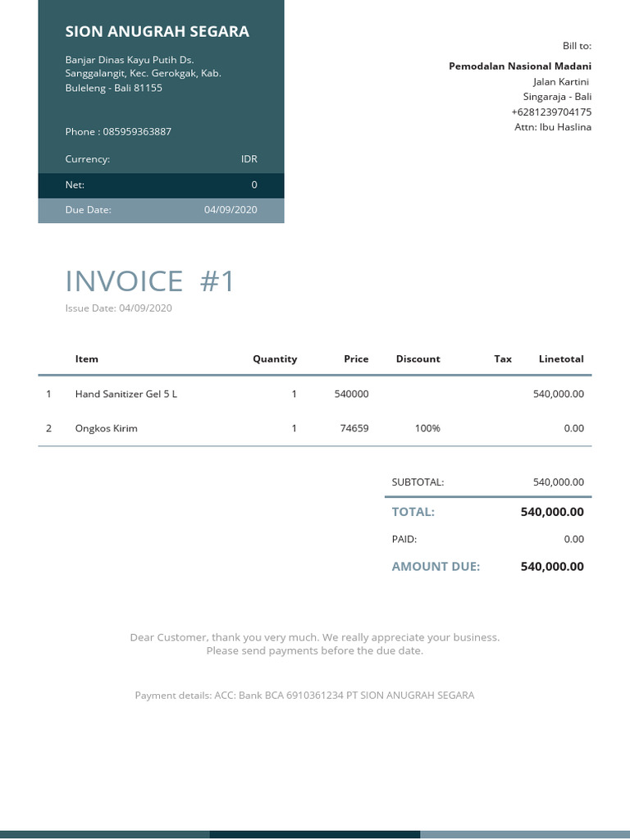Click the price value 74659

click(354, 428)
